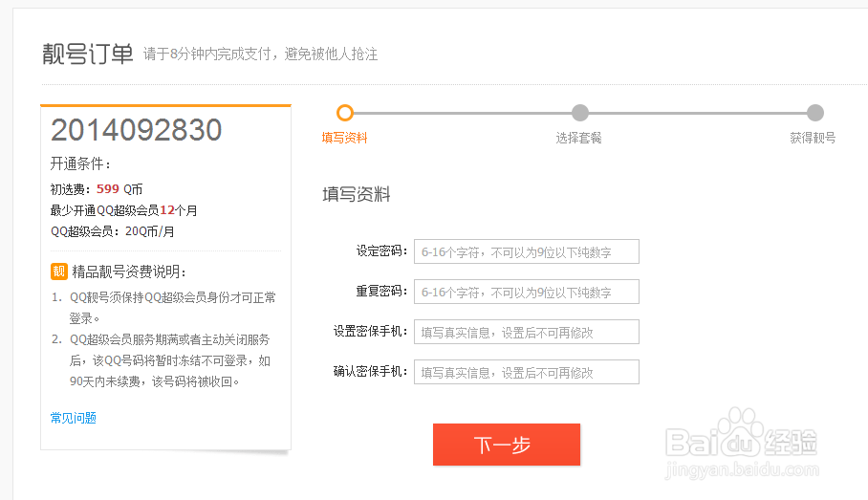This screenshot has width=868, height=500.
Task: Click the 设定密码 field label
Action: point(381,251)
